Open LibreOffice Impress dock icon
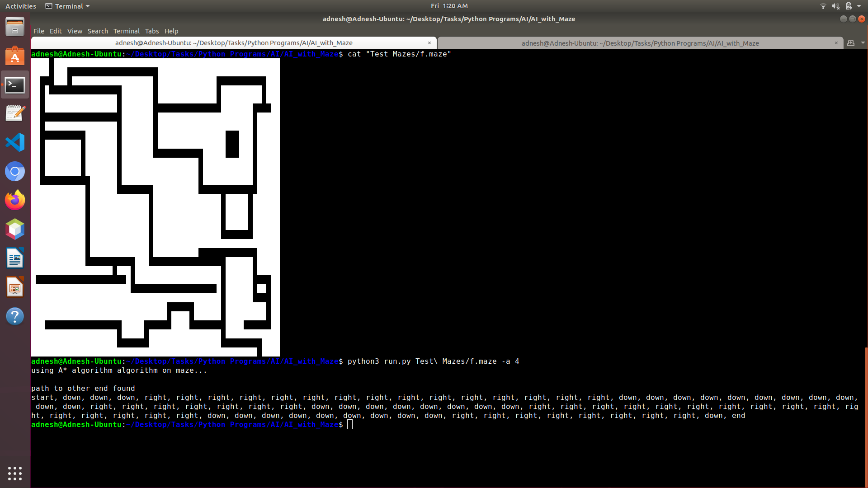 point(15,287)
